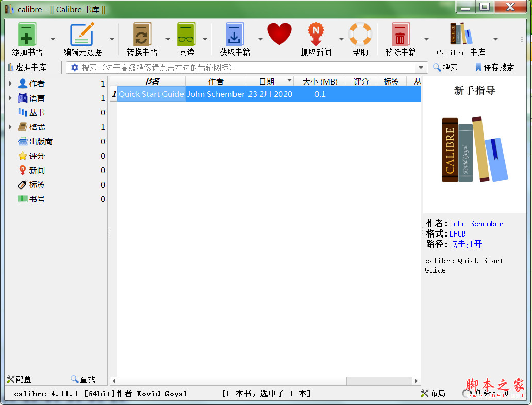Image resolution: width=532 pixels, height=405 pixels.
Task: Click the horizontal scrollbar left arrow
Action: (x=114, y=381)
